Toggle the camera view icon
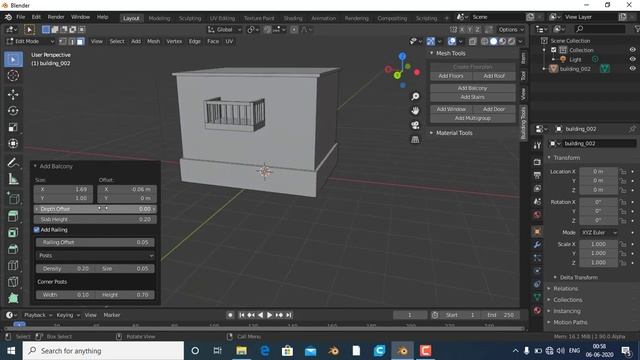The width and height of the screenshot is (640, 360). point(415,125)
